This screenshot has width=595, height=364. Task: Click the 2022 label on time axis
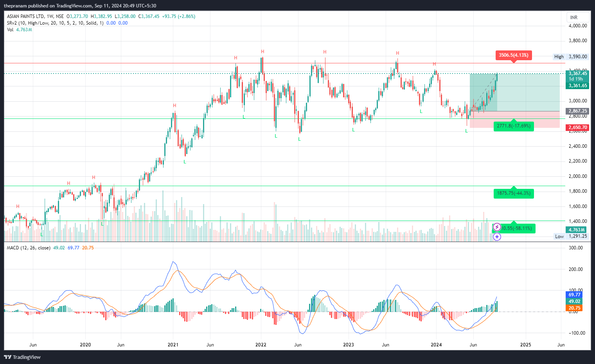pos(261,345)
